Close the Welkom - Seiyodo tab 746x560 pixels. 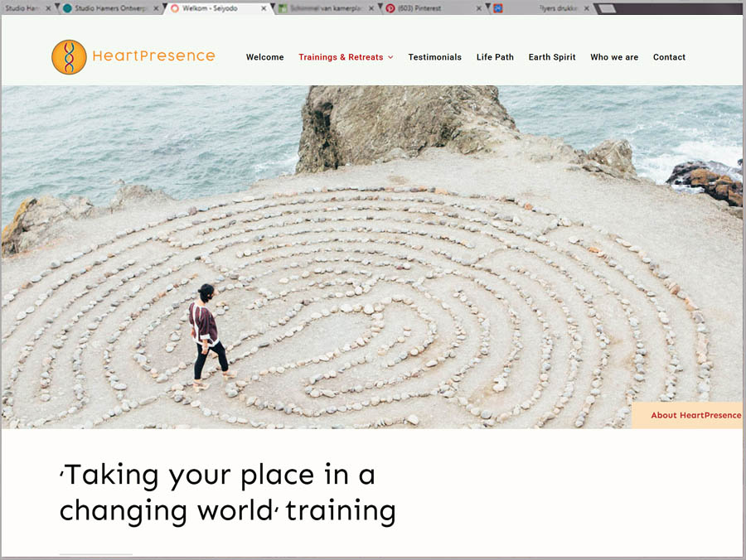coord(264,8)
